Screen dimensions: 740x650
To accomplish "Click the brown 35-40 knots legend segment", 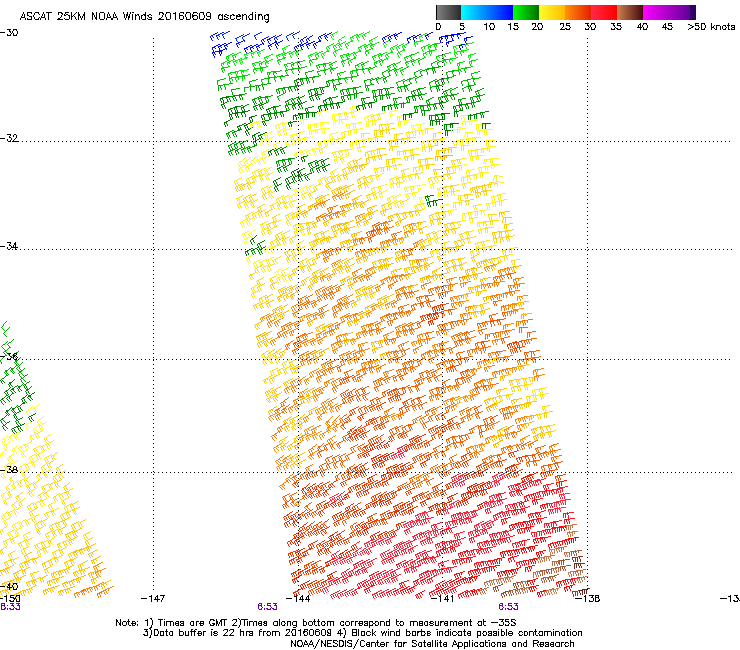I will coord(630,12).
